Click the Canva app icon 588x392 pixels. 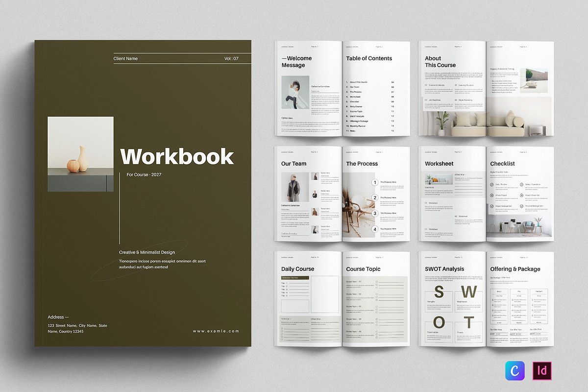[514, 371]
